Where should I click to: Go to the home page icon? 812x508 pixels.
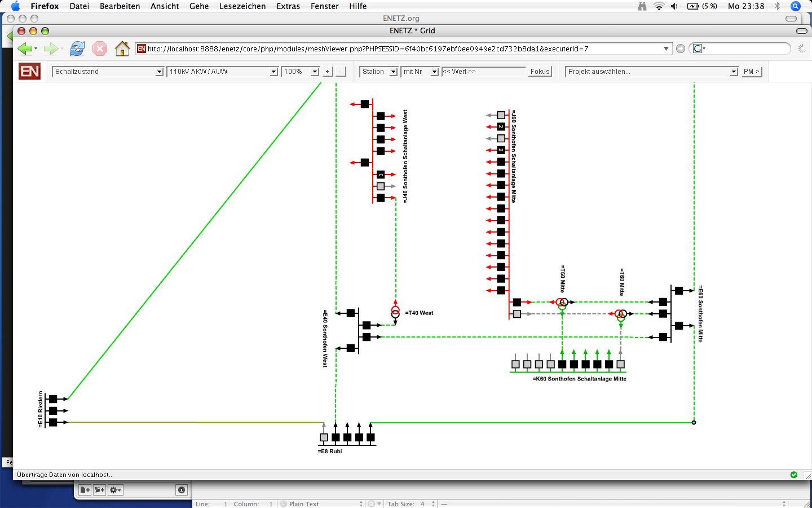[x=122, y=49]
